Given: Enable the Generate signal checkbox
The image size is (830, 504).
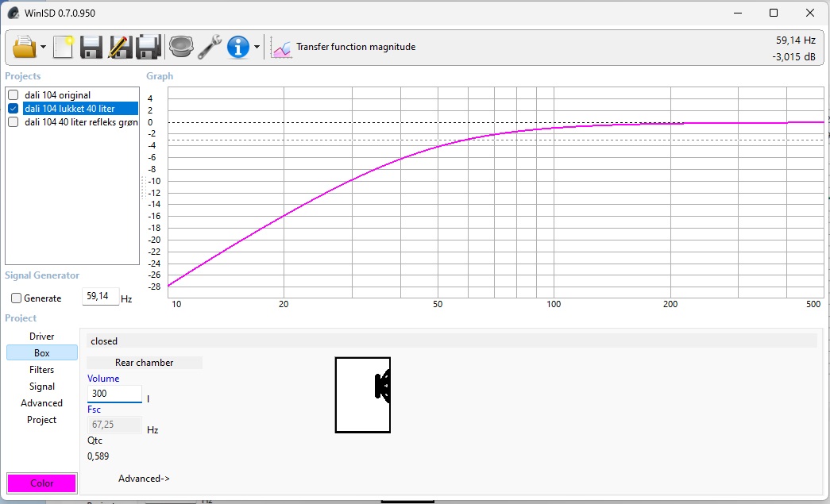Looking at the screenshot, I should click(x=17, y=298).
